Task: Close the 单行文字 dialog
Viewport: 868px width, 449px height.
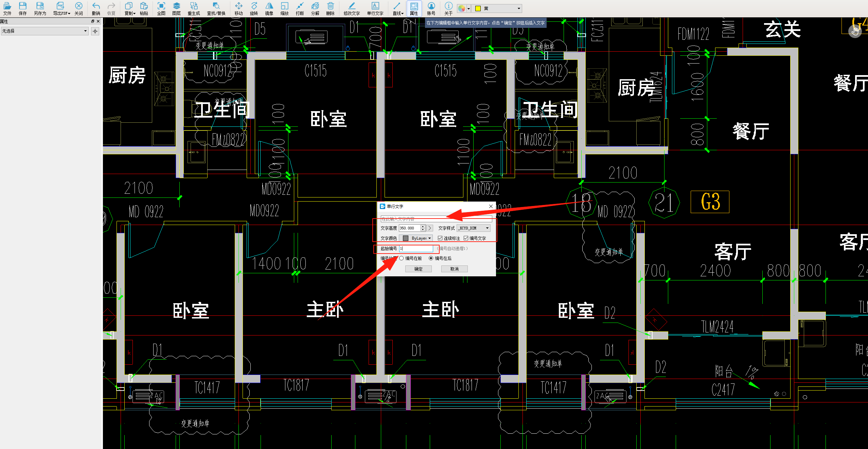Action: tap(491, 206)
